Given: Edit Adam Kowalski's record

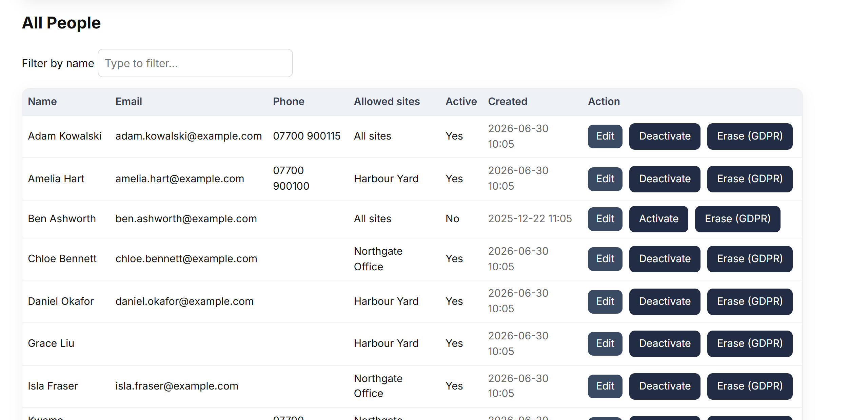Looking at the screenshot, I should pos(605,136).
